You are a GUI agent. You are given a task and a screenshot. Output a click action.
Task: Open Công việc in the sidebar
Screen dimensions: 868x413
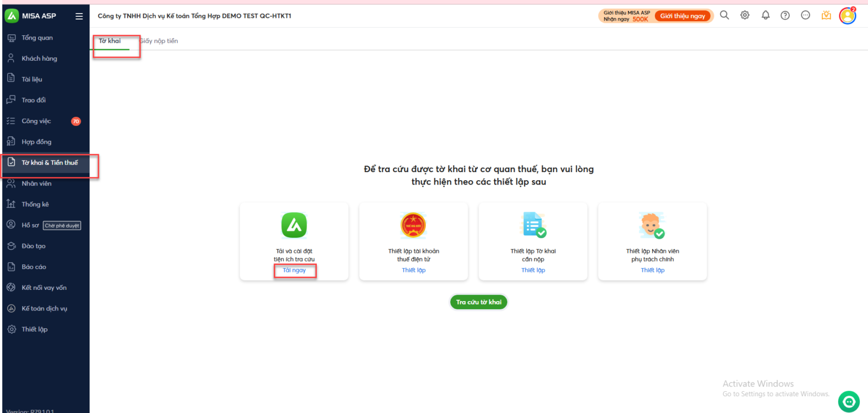point(36,121)
